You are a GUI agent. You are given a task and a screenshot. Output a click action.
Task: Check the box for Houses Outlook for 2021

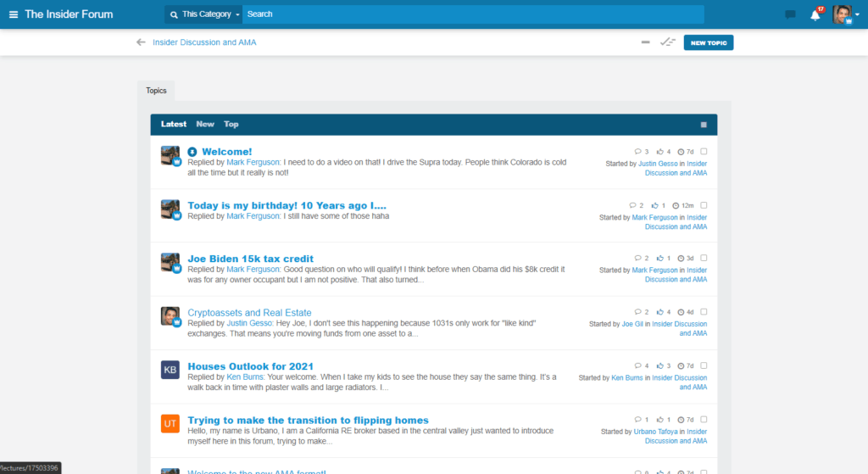click(704, 365)
